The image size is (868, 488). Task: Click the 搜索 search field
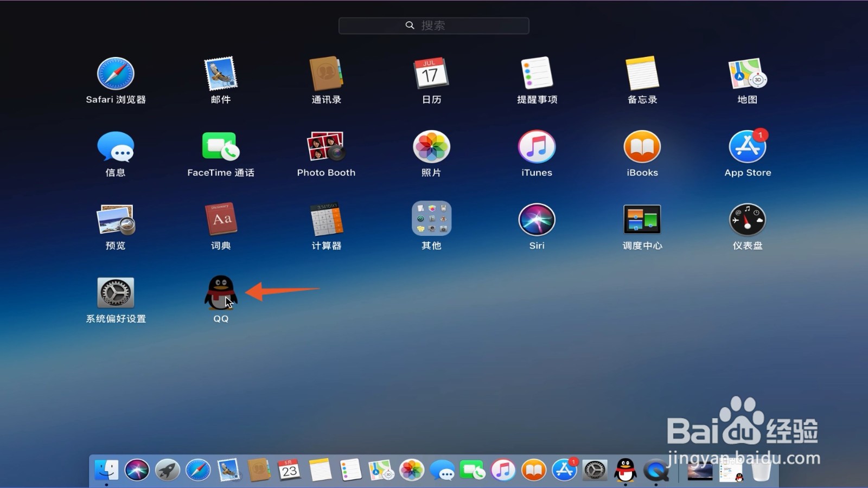point(433,25)
